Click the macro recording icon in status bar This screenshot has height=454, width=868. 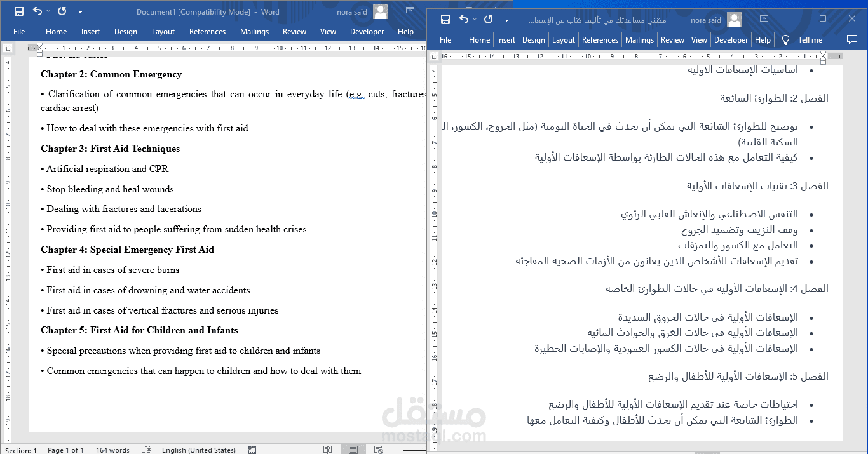pyautogui.click(x=252, y=450)
